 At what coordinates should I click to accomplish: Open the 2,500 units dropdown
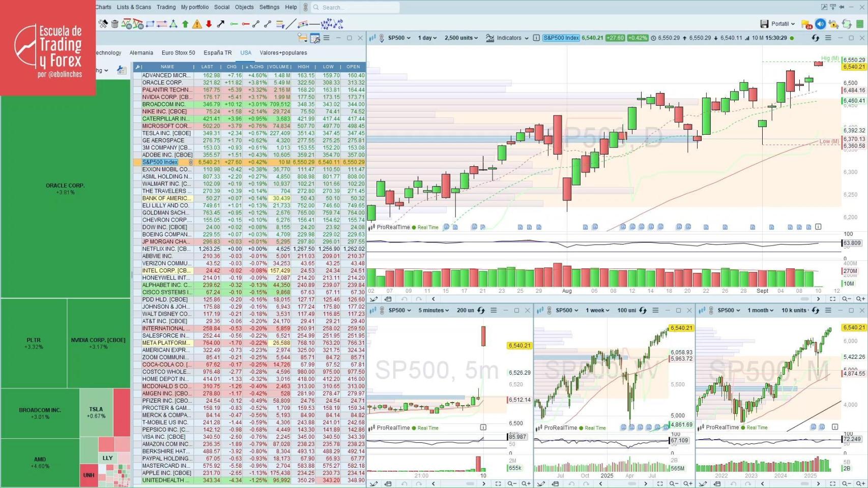coord(460,38)
